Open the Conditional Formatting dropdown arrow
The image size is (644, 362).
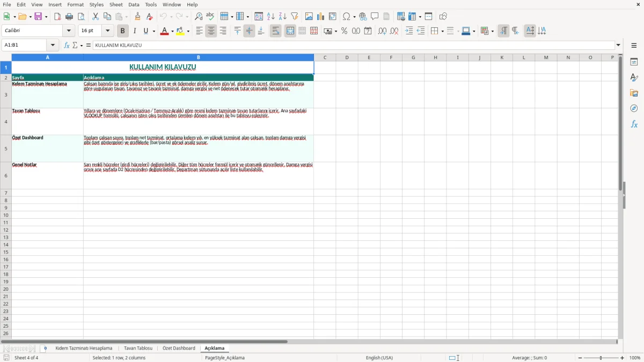(x=492, y=31)
